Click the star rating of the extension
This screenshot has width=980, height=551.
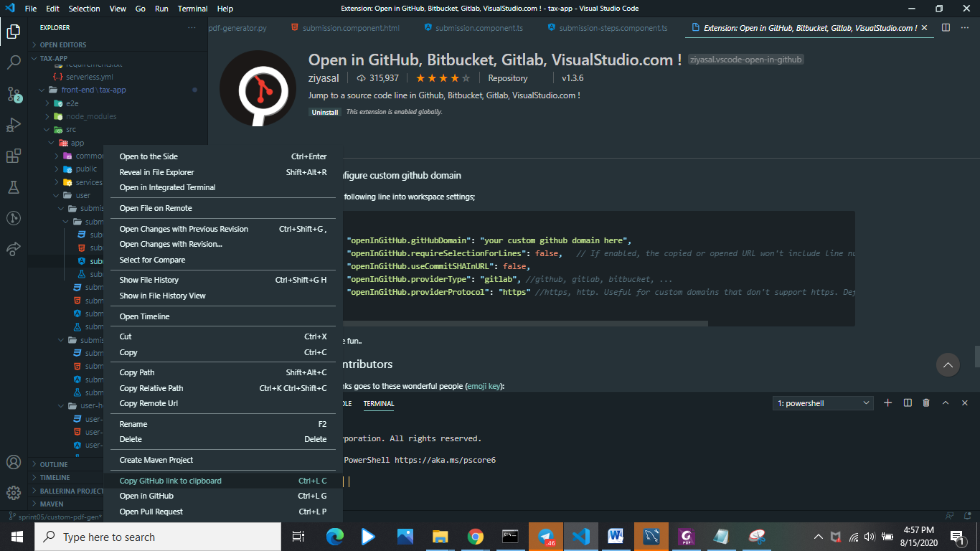tap(443, 78)
